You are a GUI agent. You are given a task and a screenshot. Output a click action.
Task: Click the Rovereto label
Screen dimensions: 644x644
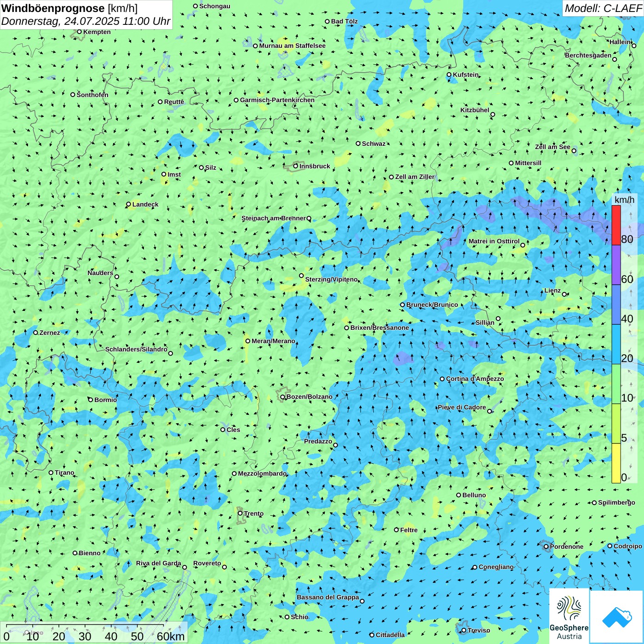pos(207,563)
